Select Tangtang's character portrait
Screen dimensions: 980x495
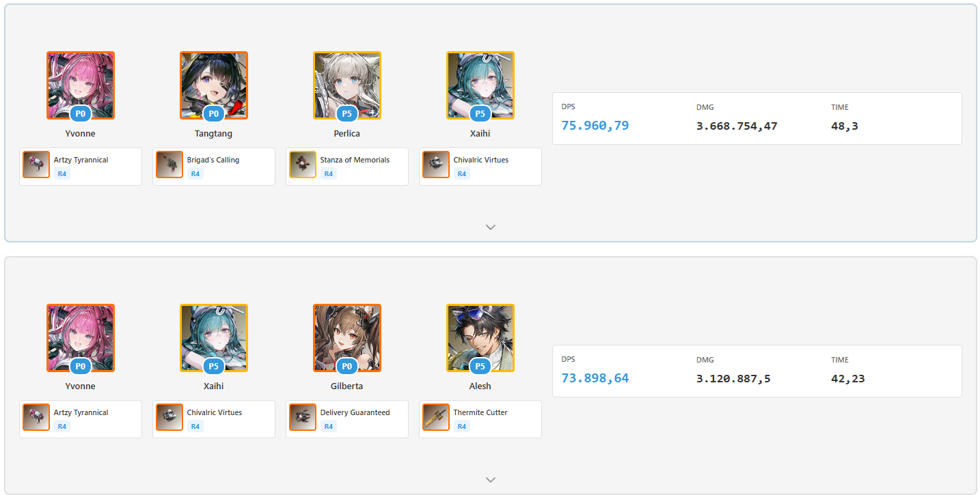pyautogui.click(x=214, y=85)
